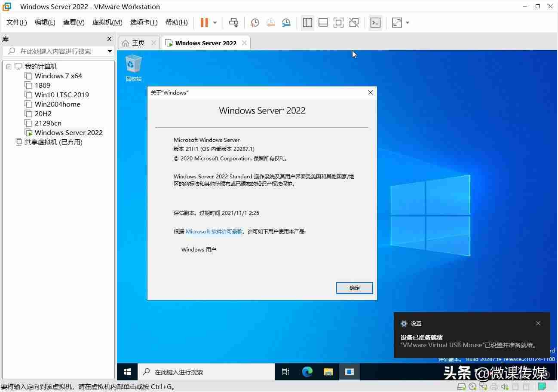
Task: Open the snapshot manager
Action: coord(286,22)
